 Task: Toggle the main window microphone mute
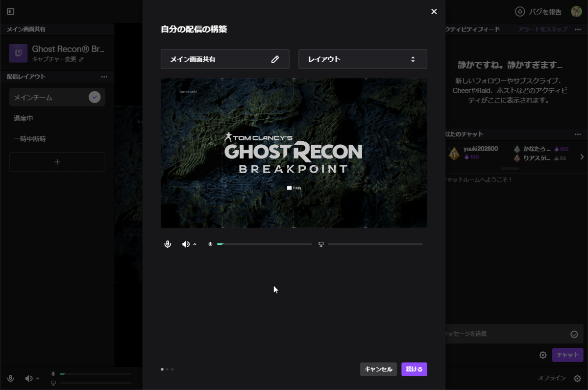point(11,379)
